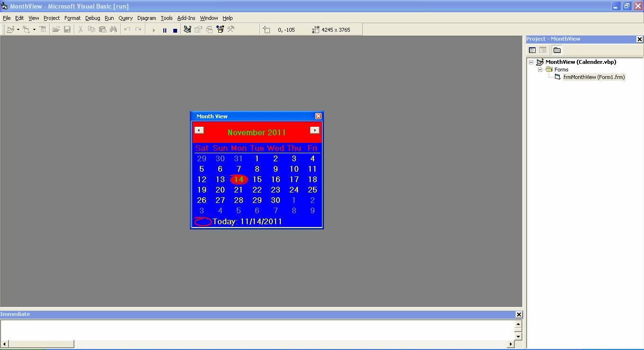Open the Add-Ins menu

click(x=186, y=18)
